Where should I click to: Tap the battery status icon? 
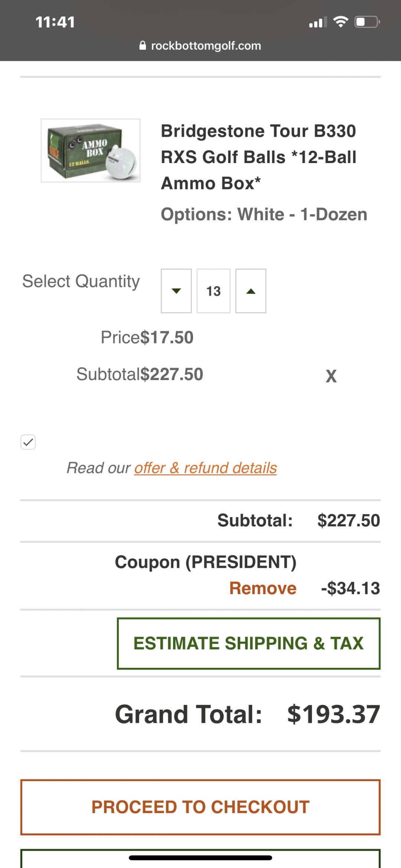point(366,22)
